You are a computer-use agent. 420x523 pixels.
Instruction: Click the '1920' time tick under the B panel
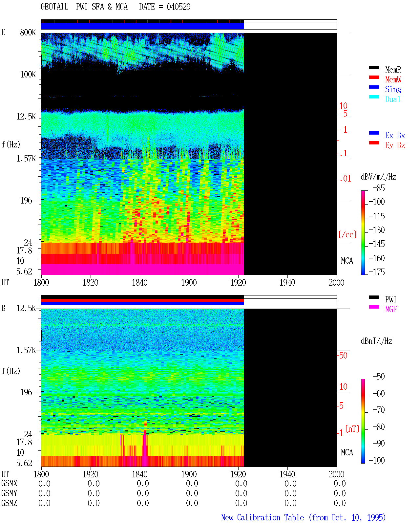[238, 474]
